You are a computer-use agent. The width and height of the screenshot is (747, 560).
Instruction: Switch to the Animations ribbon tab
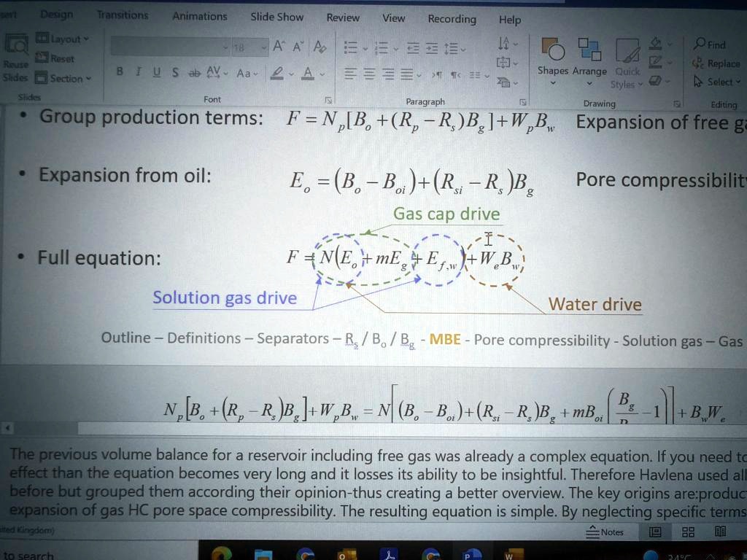[199, 16]
